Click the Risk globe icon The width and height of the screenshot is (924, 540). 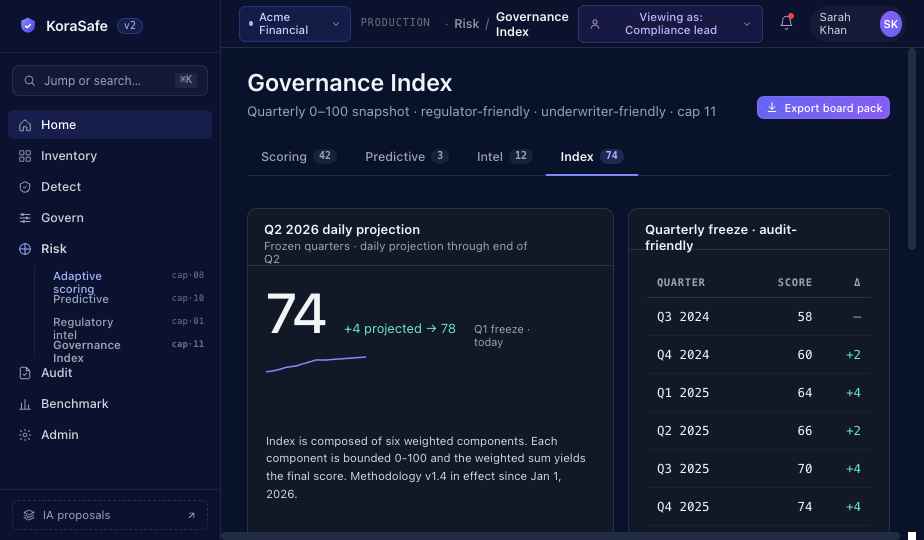point(25,249)
